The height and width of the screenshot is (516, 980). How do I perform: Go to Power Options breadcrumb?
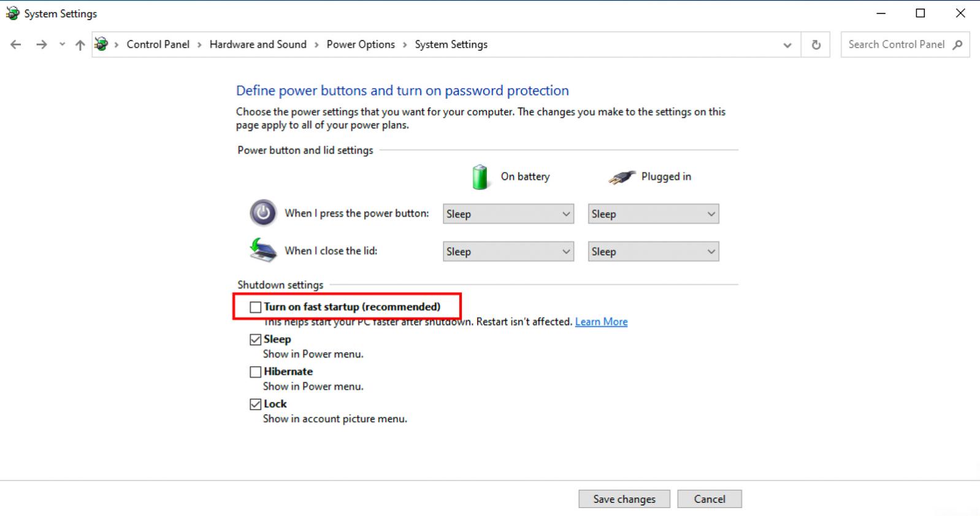tap(361, 45)
